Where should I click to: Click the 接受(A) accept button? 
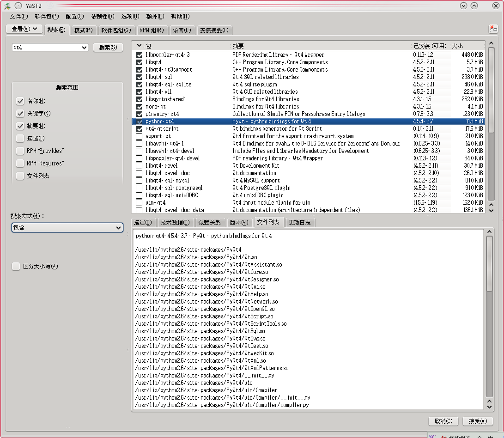478,421
